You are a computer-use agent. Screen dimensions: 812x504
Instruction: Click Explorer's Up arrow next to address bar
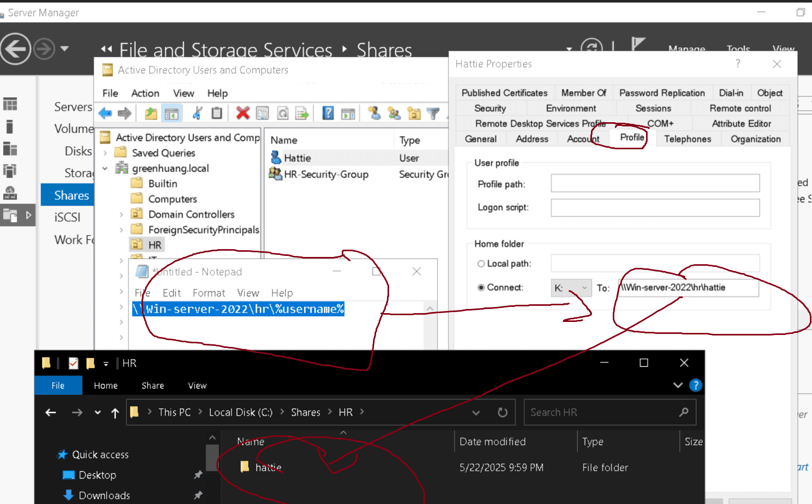[115, 412]
